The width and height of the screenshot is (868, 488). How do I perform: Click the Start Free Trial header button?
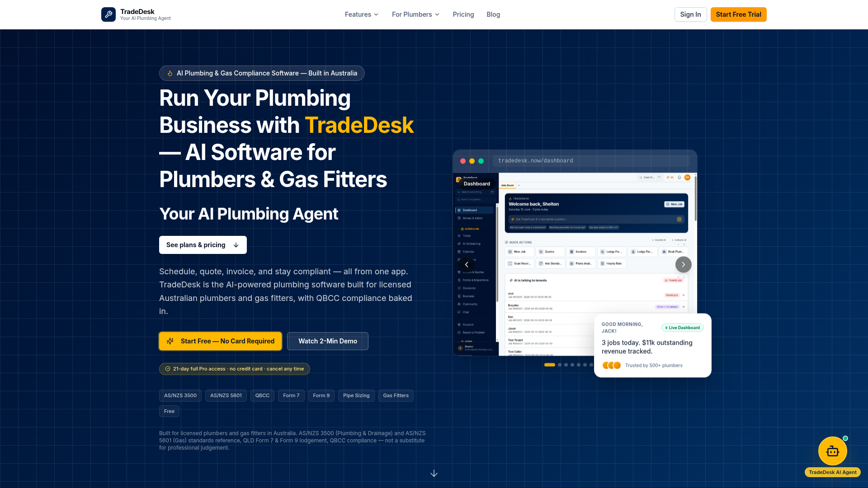coord(738,14)
